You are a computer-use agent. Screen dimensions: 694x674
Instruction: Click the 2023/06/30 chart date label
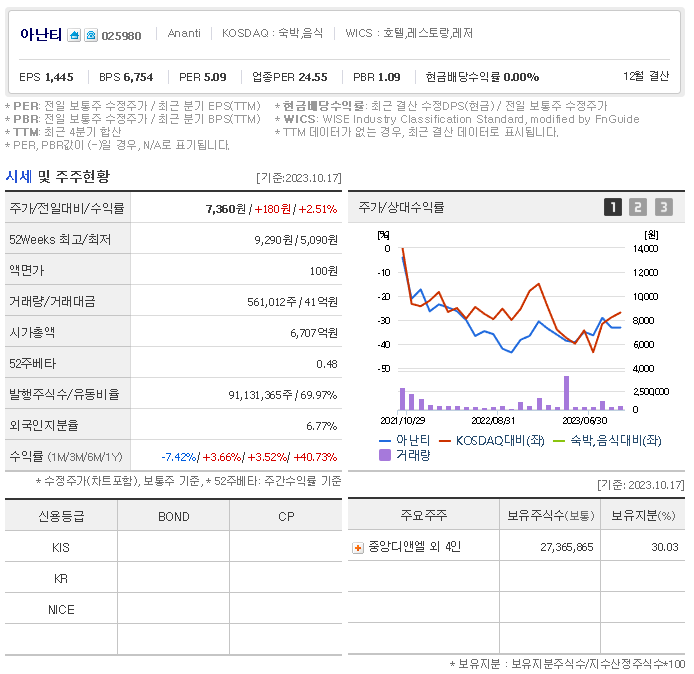(584, 420)
